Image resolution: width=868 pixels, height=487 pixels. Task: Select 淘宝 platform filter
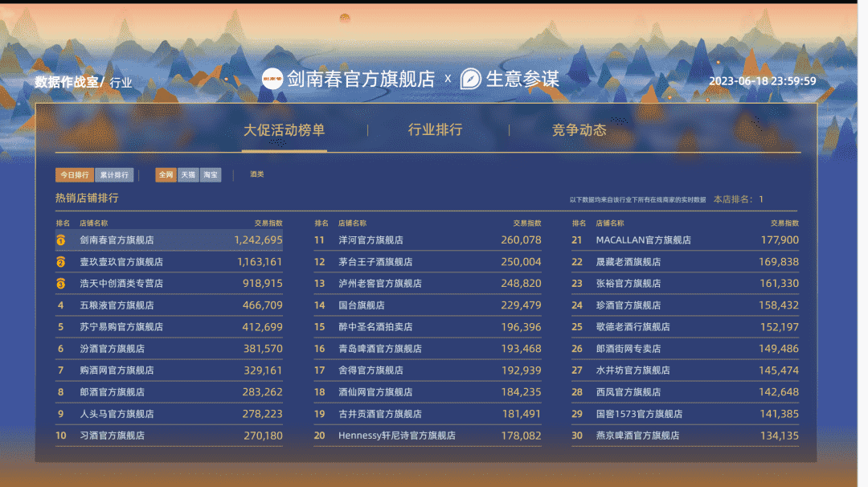click(x=211, y=175)
